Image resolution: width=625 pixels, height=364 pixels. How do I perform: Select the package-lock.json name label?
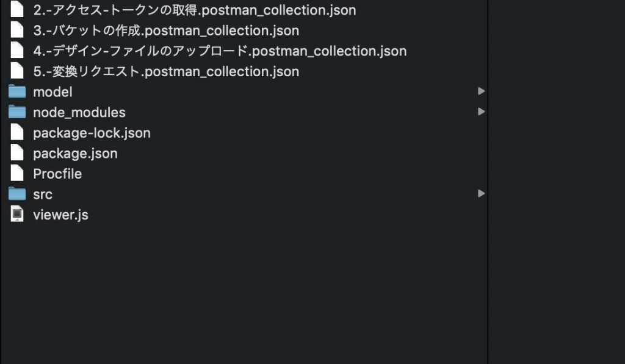coord(92,133)
